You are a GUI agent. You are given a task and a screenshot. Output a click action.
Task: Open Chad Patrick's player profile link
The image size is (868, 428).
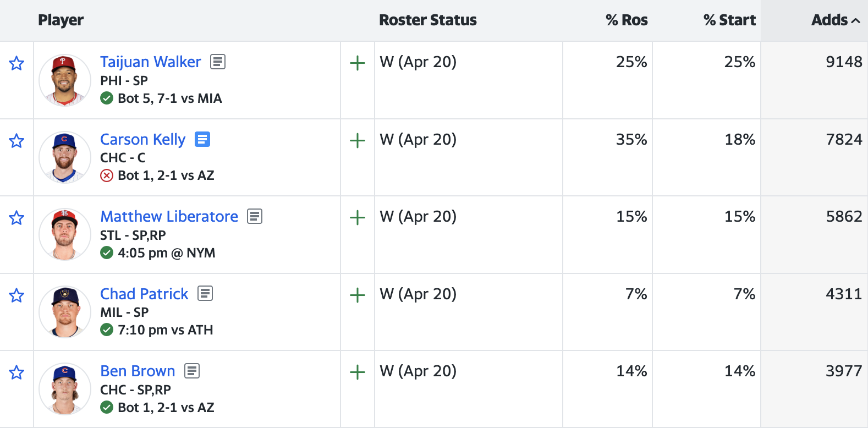pyautogui.click(x=144, y=294)
